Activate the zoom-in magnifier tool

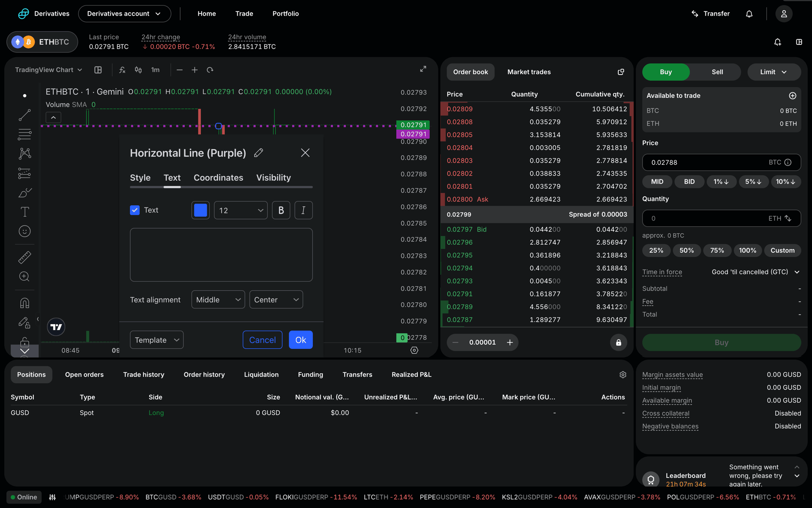pos(25,276)
